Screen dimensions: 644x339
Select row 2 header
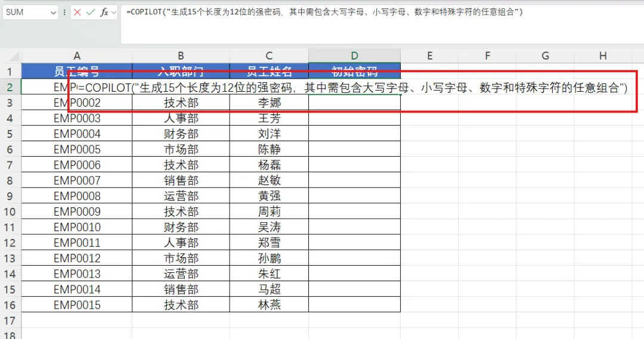(x=10, y=87)
